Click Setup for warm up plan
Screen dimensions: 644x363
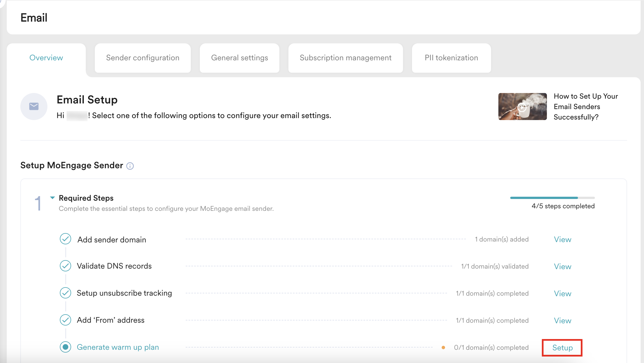tap(562, 348)
